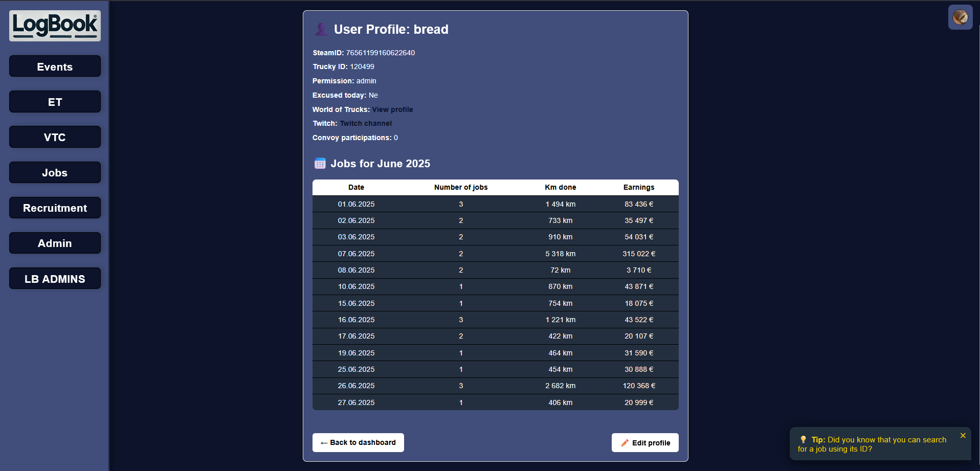Open the Events menu
The width and height of the screenshot is (980, 471).
(x=55, y=66)
